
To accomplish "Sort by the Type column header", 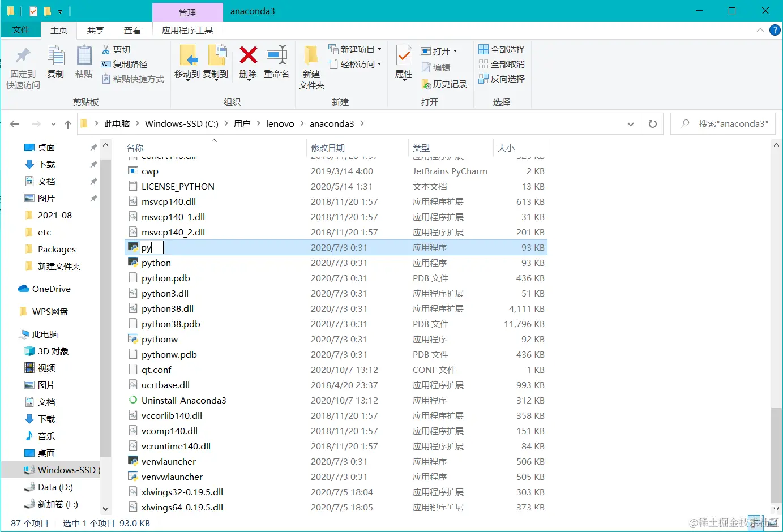I will click(451, 148).
